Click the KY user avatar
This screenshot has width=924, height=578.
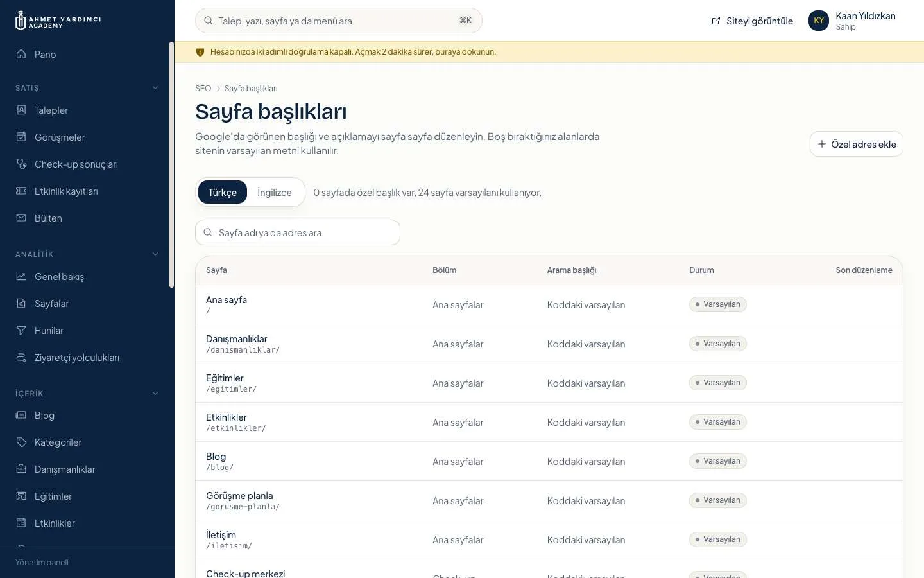point(819,21)
